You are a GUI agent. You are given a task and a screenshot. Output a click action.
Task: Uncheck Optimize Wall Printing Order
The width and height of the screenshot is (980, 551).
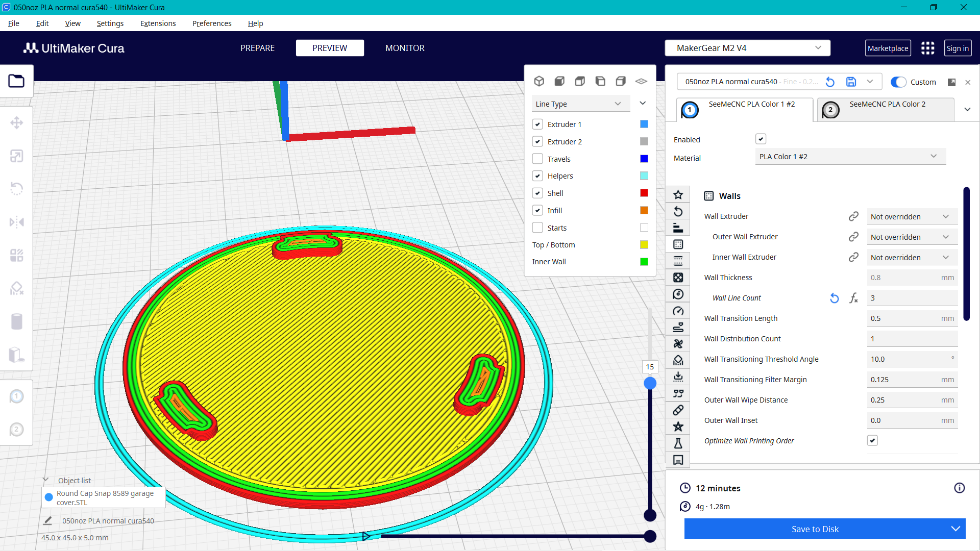872,440
